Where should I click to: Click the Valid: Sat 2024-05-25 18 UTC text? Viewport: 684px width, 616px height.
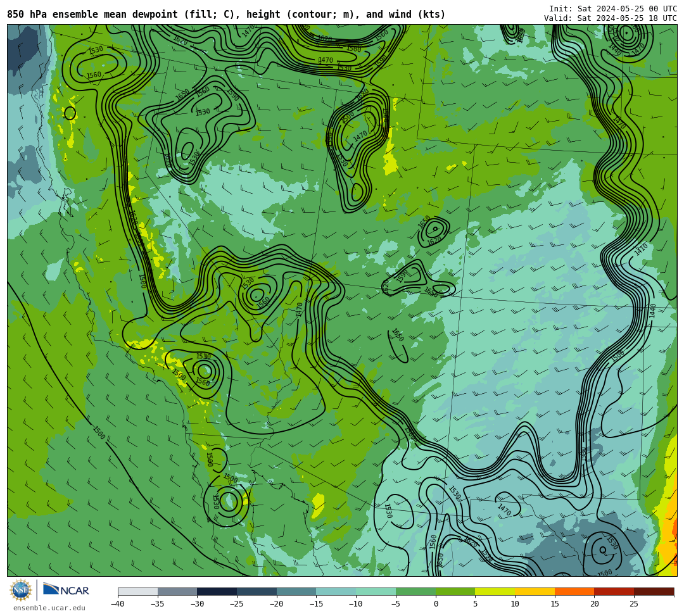(611, 18)
